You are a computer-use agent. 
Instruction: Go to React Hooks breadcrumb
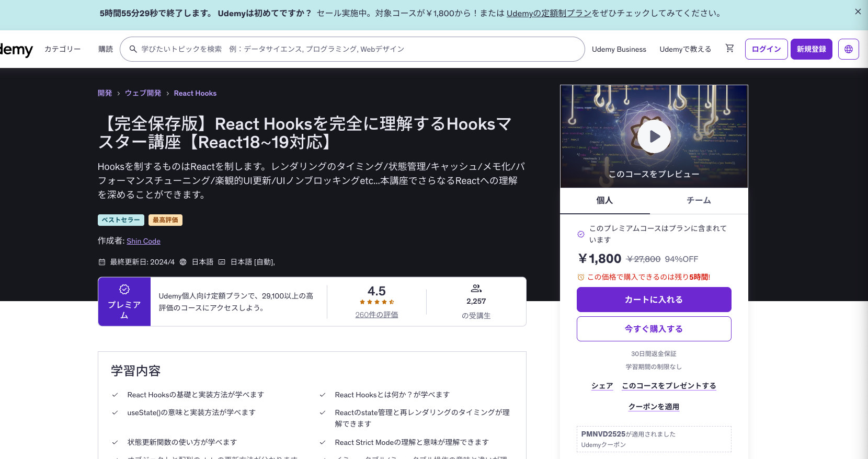click(195, 93)
